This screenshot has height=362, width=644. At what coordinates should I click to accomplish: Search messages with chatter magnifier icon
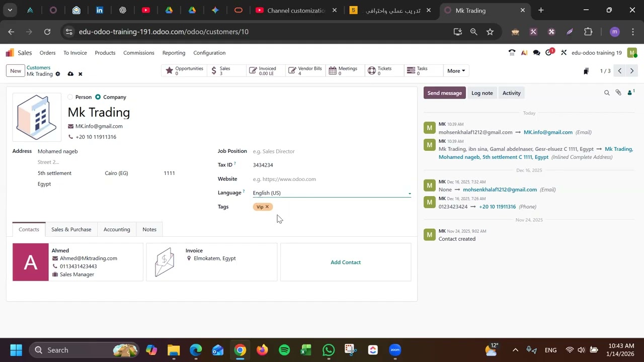tap(607, 93)
